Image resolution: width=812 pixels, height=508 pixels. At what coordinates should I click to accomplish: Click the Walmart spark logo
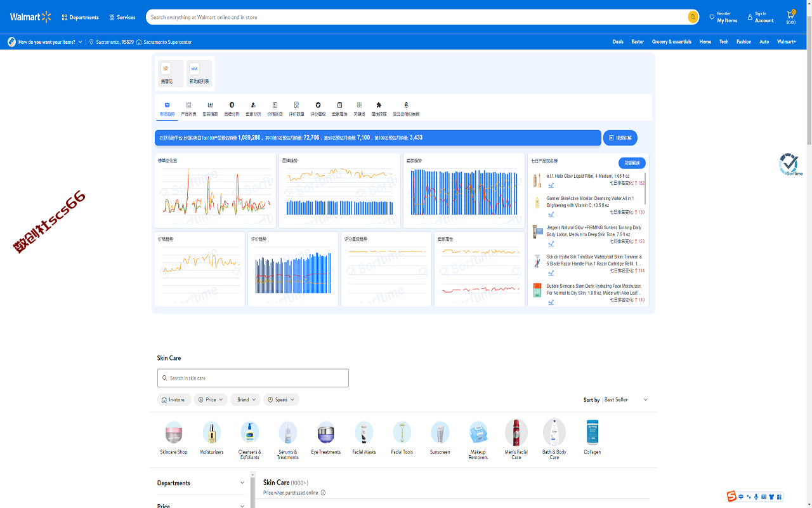click(x=30, y=17)
